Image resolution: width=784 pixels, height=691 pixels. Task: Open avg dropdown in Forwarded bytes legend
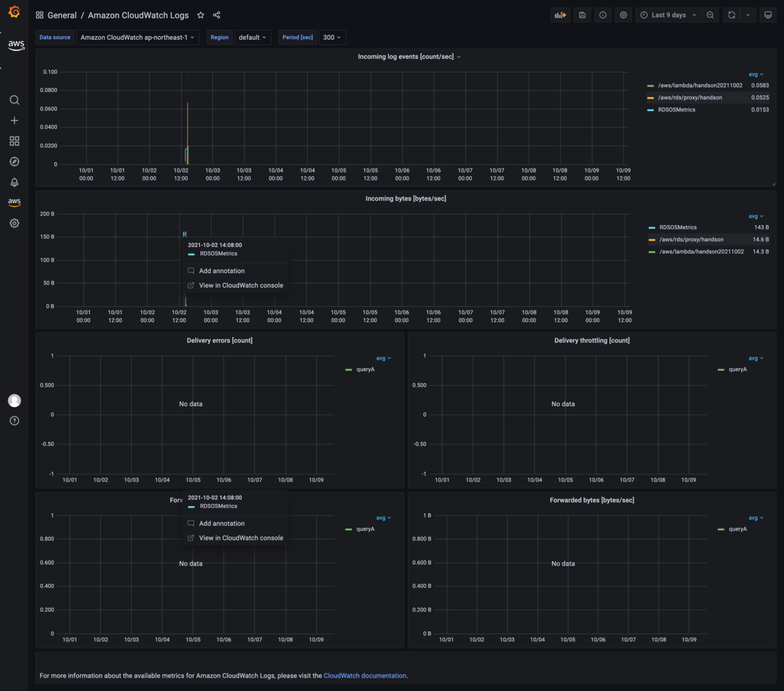click(756, 518)
